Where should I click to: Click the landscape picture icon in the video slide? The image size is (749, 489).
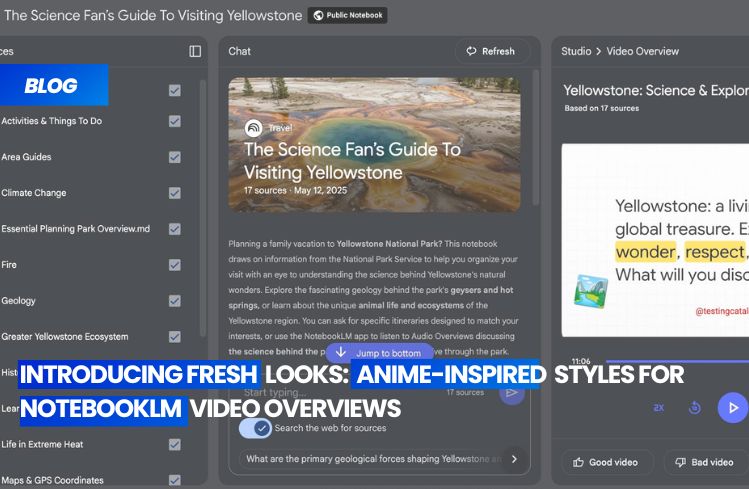[x=588, y=291]
